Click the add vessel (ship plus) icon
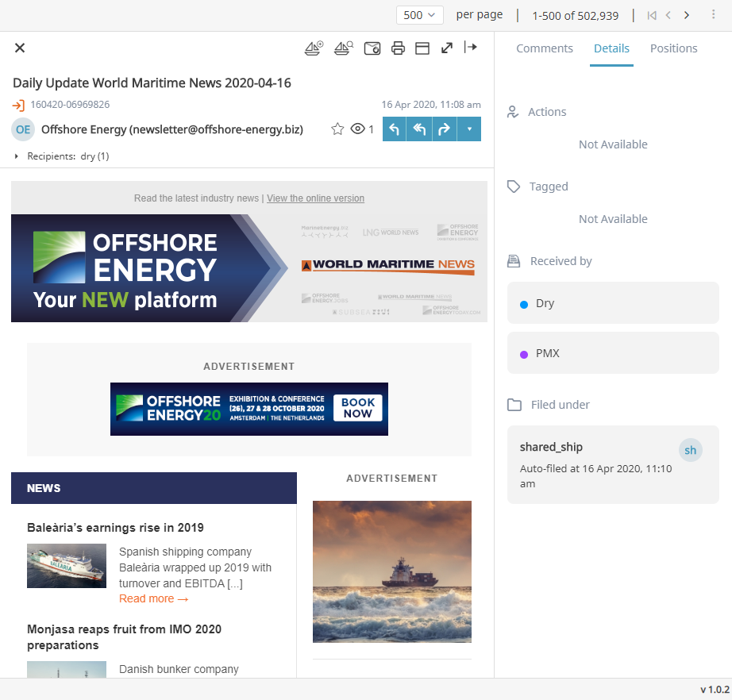732x700 pixels. coord(314,48)
